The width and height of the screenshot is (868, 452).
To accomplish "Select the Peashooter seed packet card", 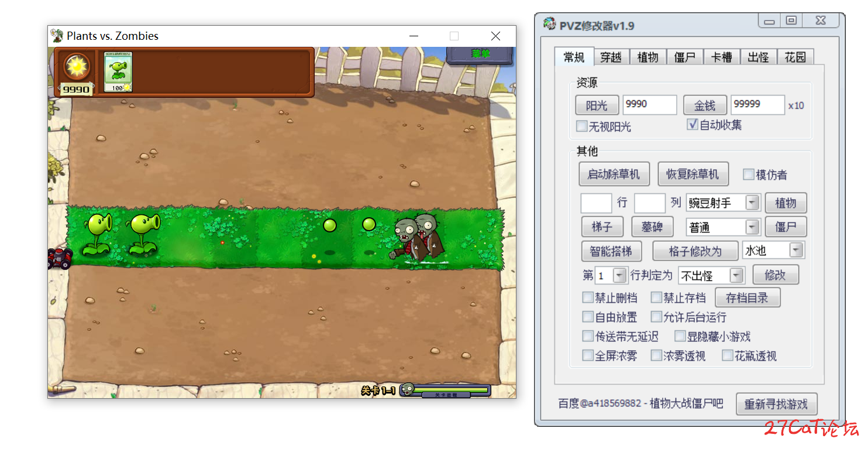I will pos(118,71).
